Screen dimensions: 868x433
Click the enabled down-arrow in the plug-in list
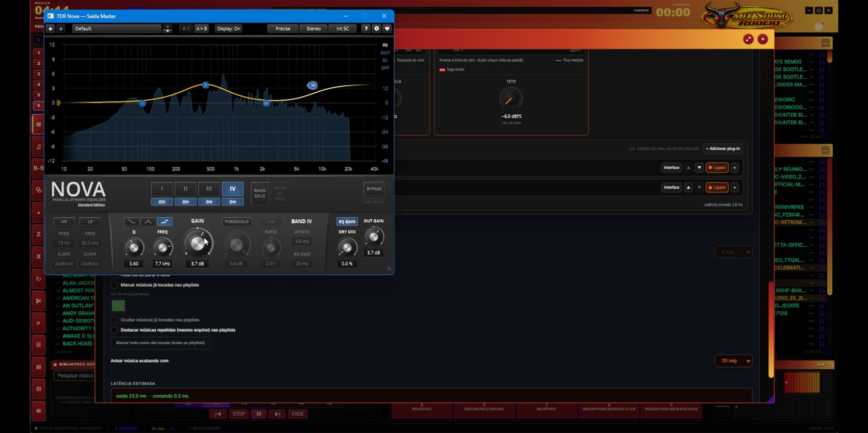[700, 167]
